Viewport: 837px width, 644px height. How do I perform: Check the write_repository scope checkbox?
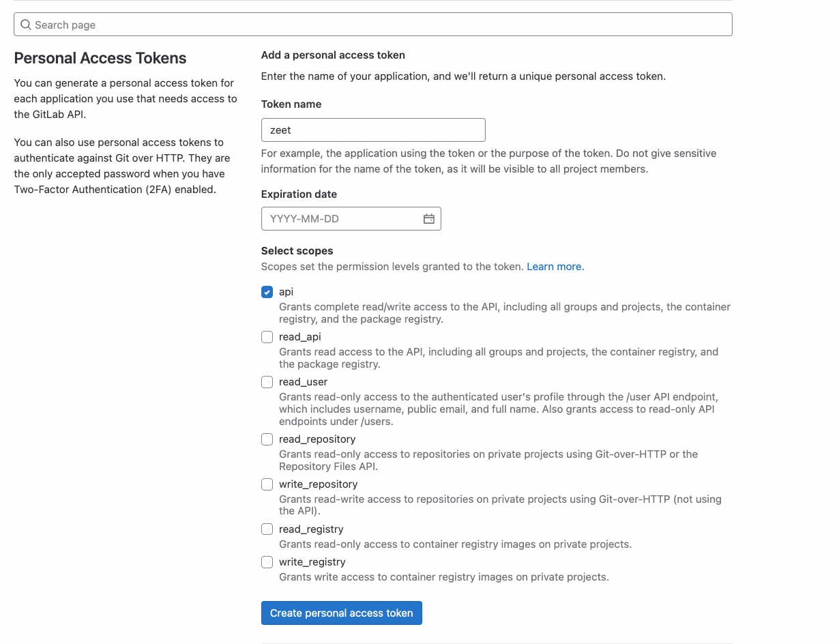point(267,484)
